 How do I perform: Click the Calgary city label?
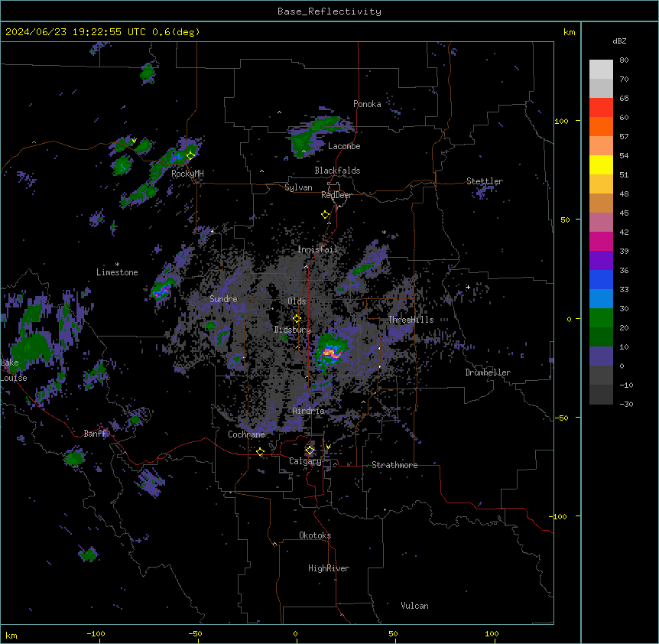click(x=305, y=461)
